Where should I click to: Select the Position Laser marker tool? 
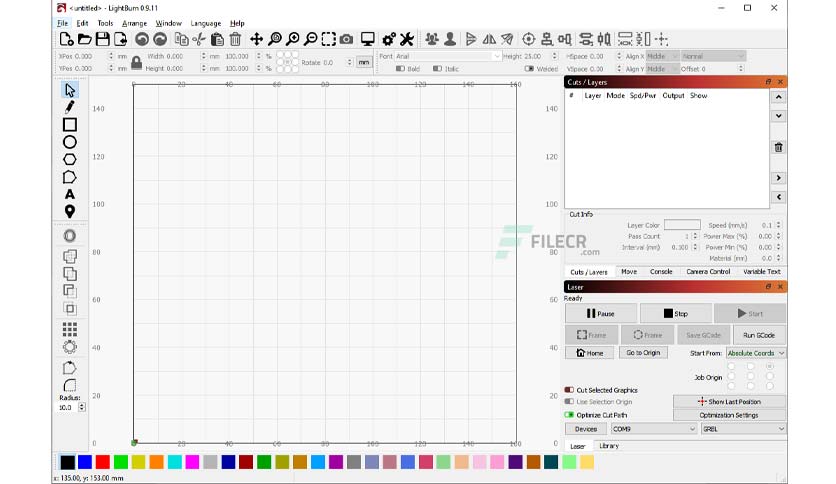[x=69, y=211]
